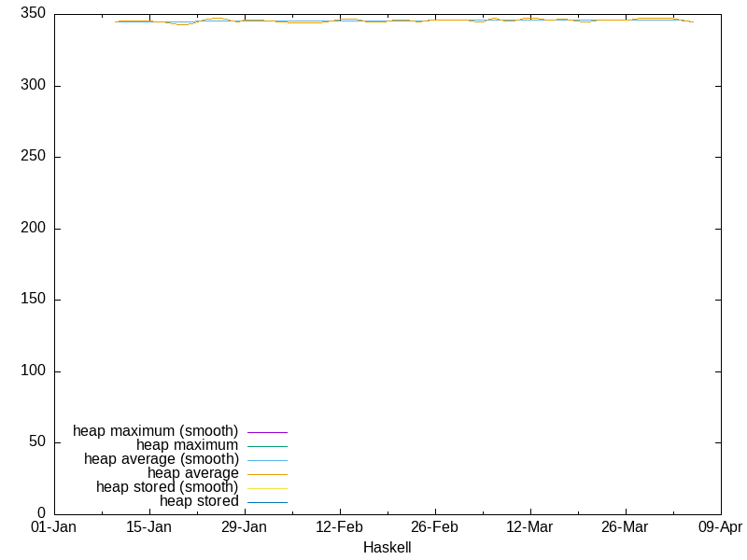747x560 pixels.
Task: Click the "heap stored (smooth)" legend label
Action: pos(167,487)
